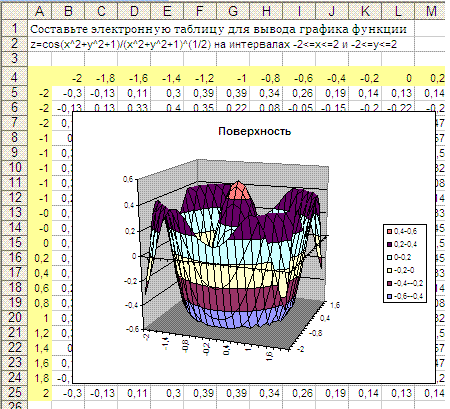Click cell H4 containing -0,8

[266, 77]
